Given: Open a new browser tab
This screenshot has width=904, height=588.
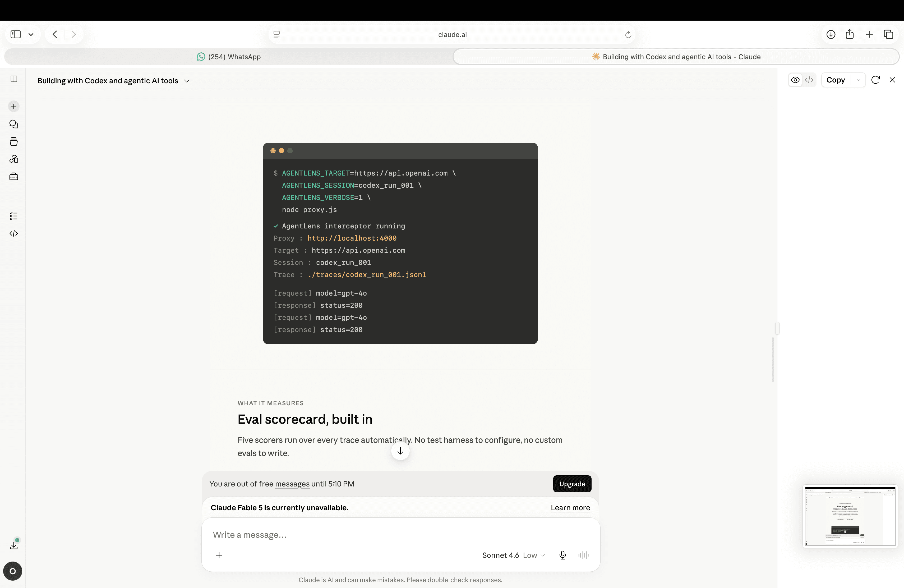Looking at the screenshot, I should point(869,35).
